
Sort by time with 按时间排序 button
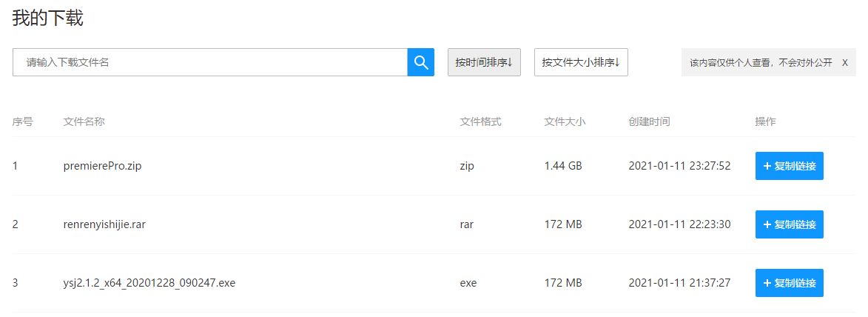coord(484,62)
